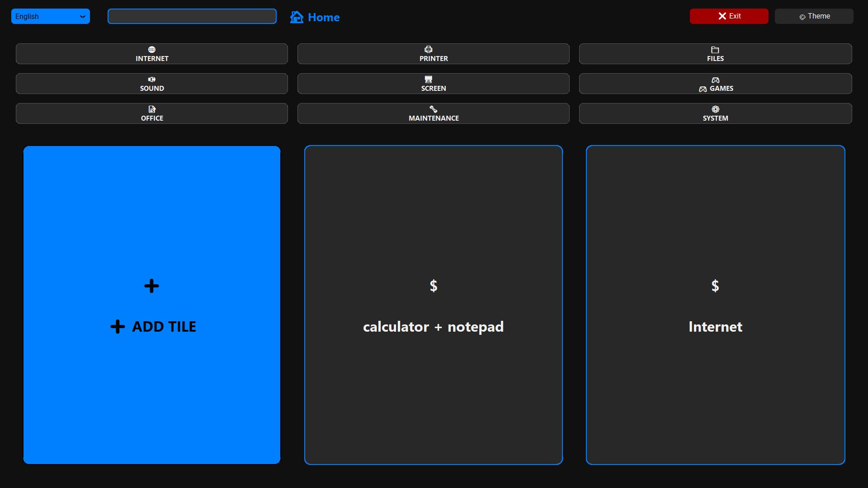Viewport: 868px width, 488px height.
Task: Open the English language dropdown
Action: [50, 16]
